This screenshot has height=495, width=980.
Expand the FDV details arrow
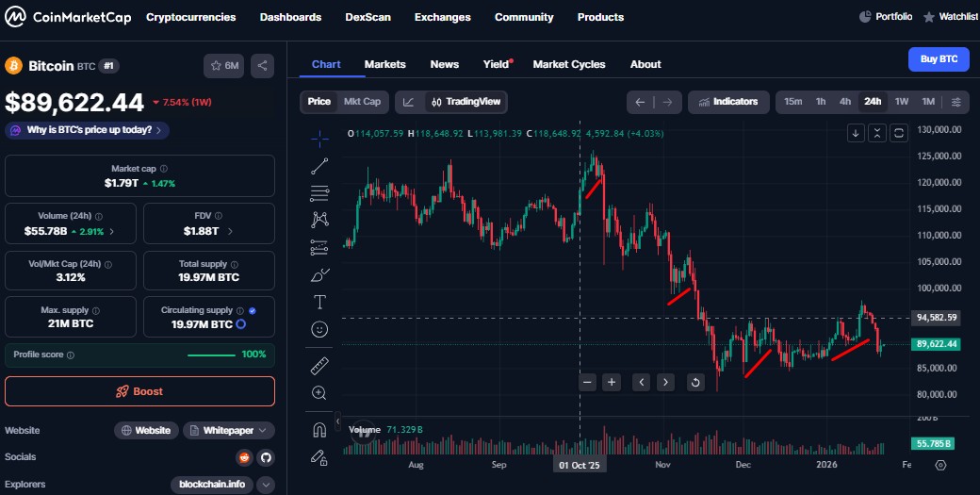tap(230, 231)
